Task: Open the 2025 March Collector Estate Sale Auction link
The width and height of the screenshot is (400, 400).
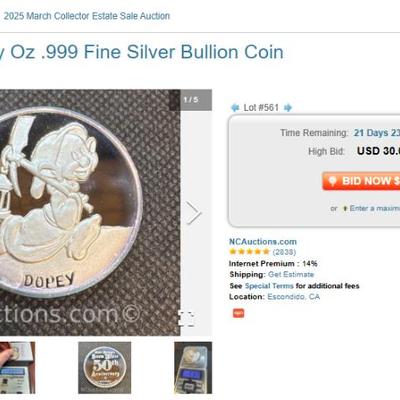Action: (x=87, y=16)
